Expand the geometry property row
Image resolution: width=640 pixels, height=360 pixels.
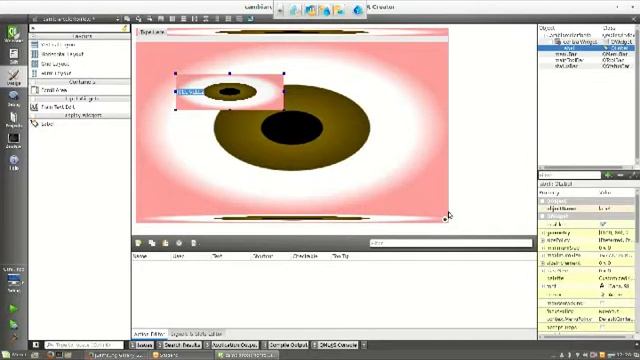543,233
